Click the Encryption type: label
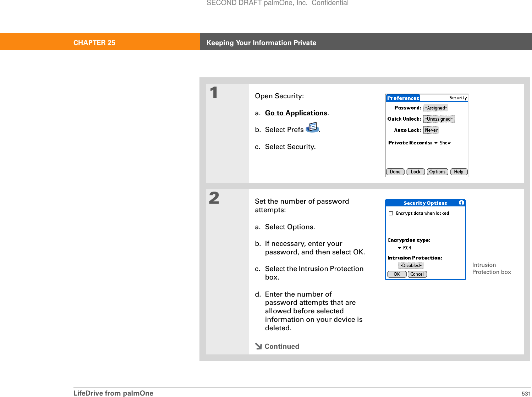Screen dimensions: 532x397 point(409,240)
